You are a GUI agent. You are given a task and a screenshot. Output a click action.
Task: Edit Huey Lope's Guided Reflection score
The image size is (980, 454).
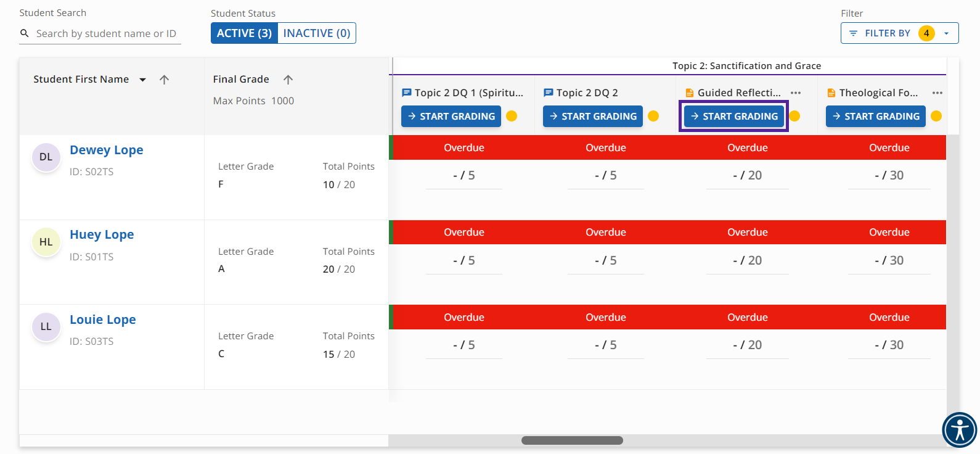tap(748, 261)
